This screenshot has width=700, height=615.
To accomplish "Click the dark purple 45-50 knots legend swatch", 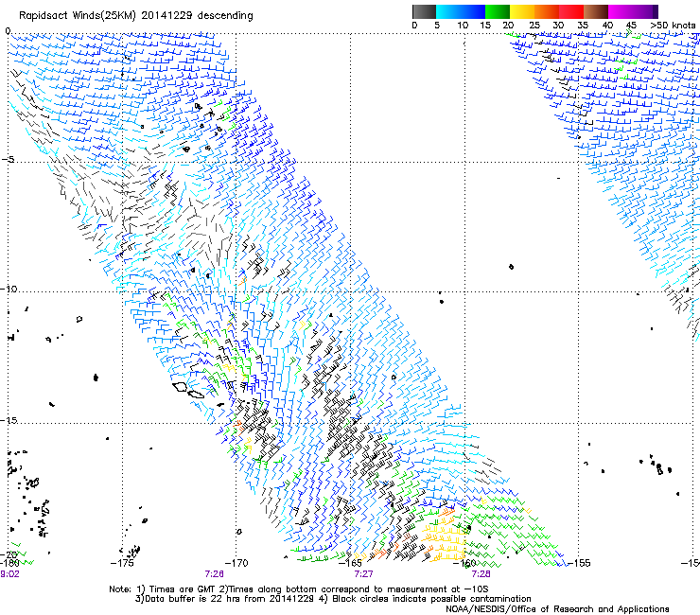I will (645, 11).
